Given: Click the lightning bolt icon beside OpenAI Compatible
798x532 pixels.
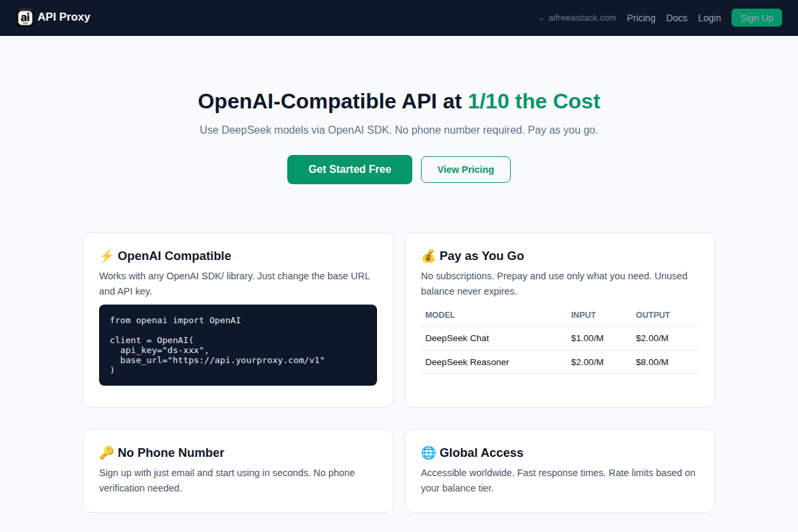Looking at the screenshot, I should (106, 256).
